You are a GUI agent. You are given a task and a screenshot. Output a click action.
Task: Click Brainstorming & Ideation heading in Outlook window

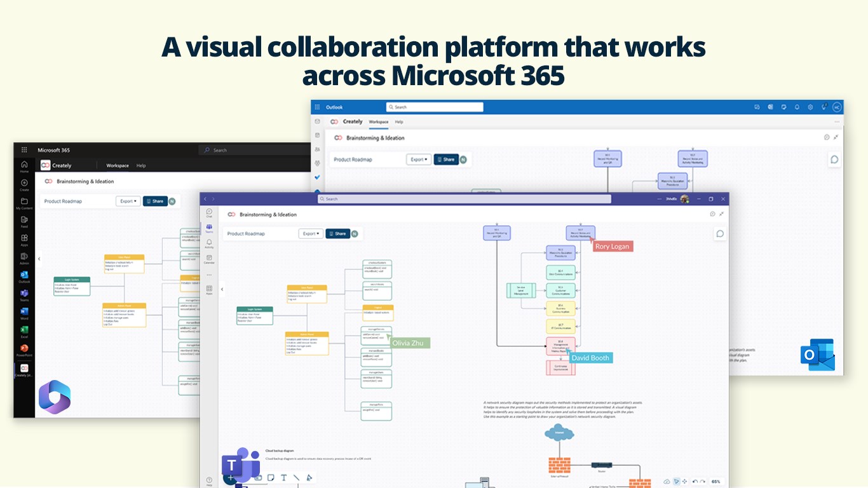tap(375, 138)
